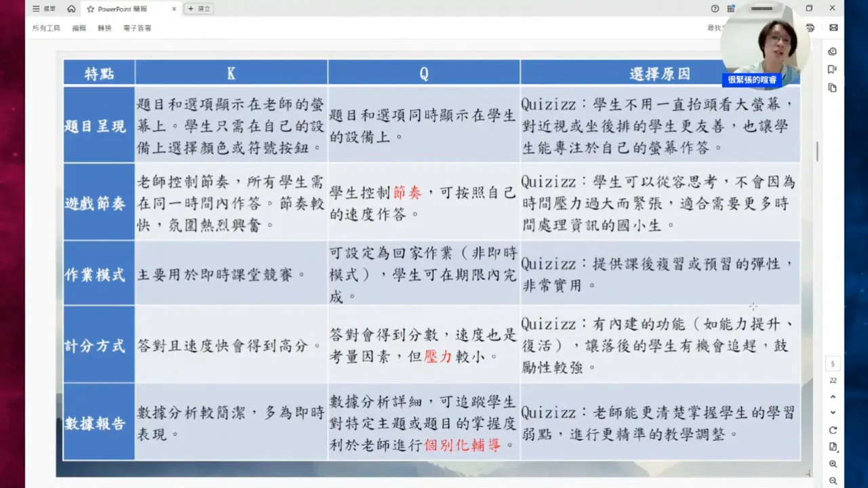Open the 編輯 menu

click(79, 28)
